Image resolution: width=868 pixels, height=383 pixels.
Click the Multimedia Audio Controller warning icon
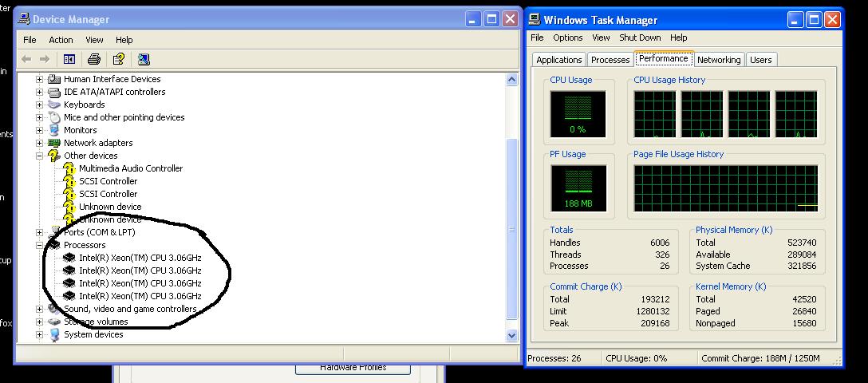69,168
